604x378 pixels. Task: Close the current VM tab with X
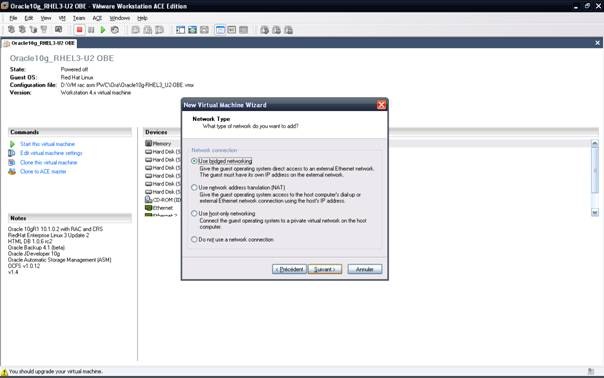[x=597, y=43]
